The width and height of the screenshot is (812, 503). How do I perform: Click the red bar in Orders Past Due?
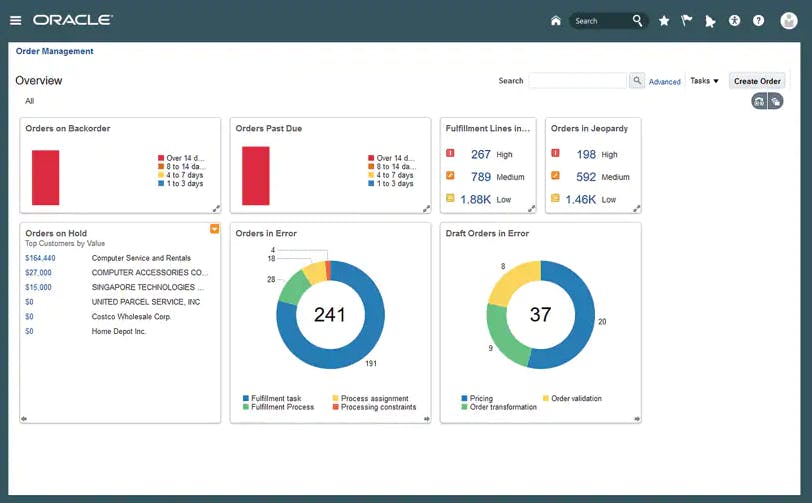click(x=256, y=176)
